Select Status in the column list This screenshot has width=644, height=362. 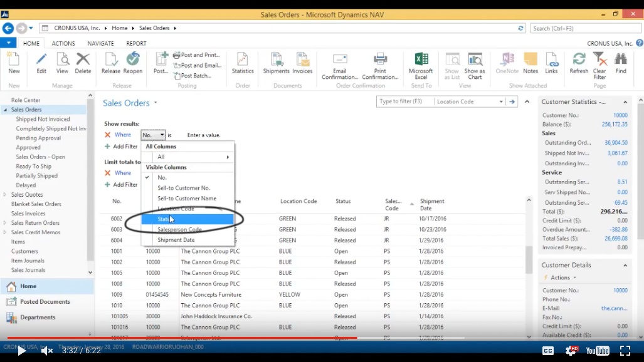coord(187,219)
